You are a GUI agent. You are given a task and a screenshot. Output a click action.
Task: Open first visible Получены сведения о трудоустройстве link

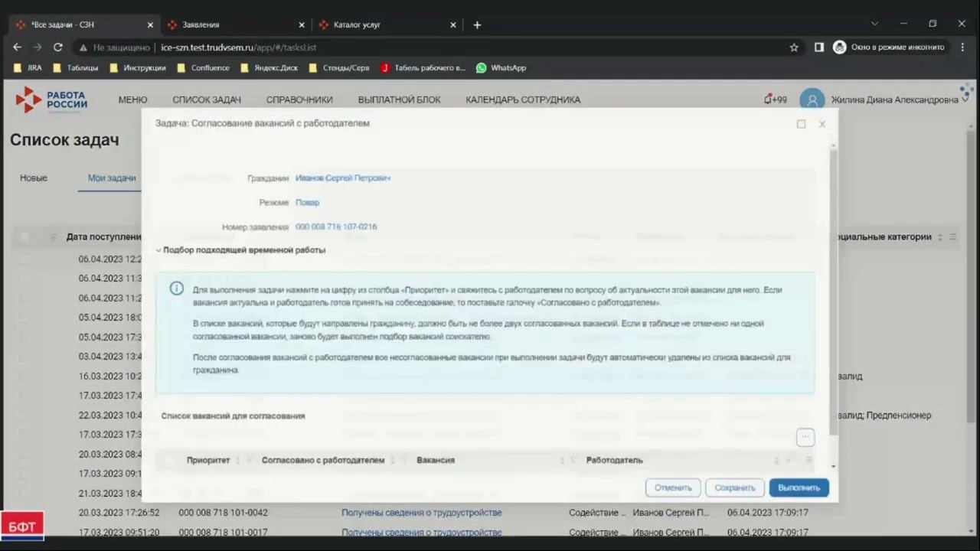(422, 513)
